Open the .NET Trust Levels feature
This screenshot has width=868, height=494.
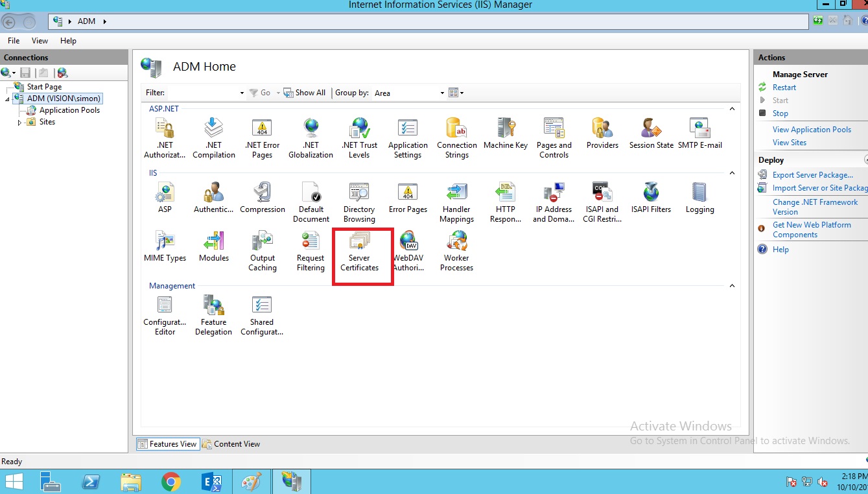(359, 138)
